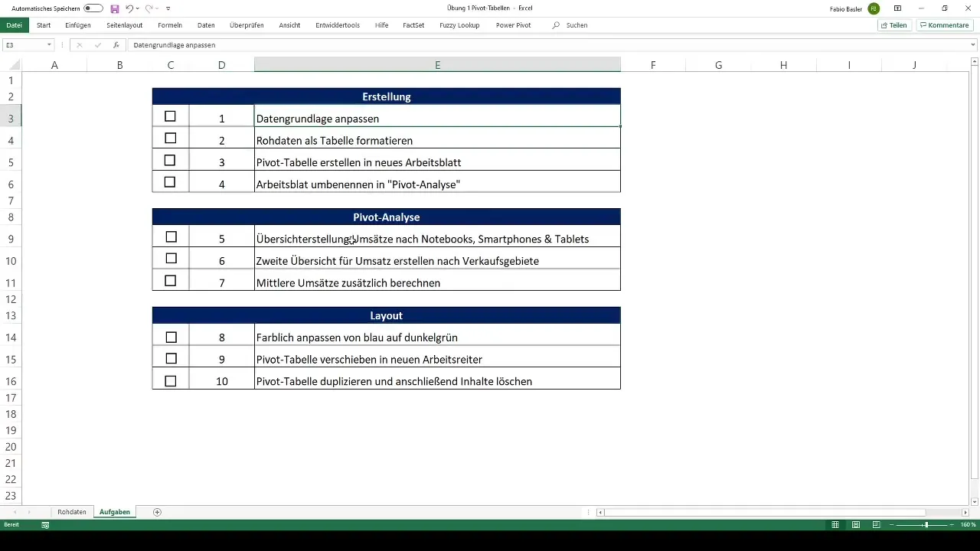980x551 pixels.
Task: Open the FactSet ribbon tab
Action: (413, 25)
